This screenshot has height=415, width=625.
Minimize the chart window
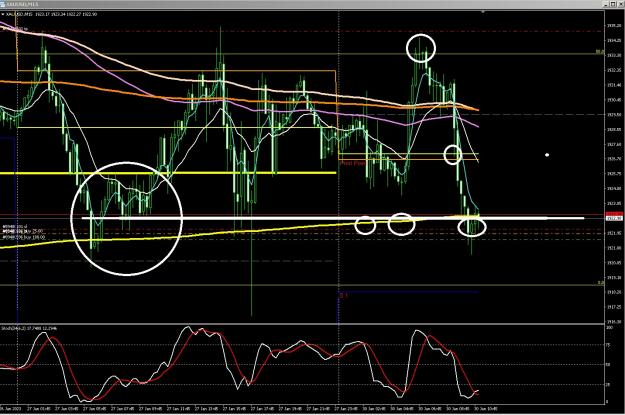point(606,4)
